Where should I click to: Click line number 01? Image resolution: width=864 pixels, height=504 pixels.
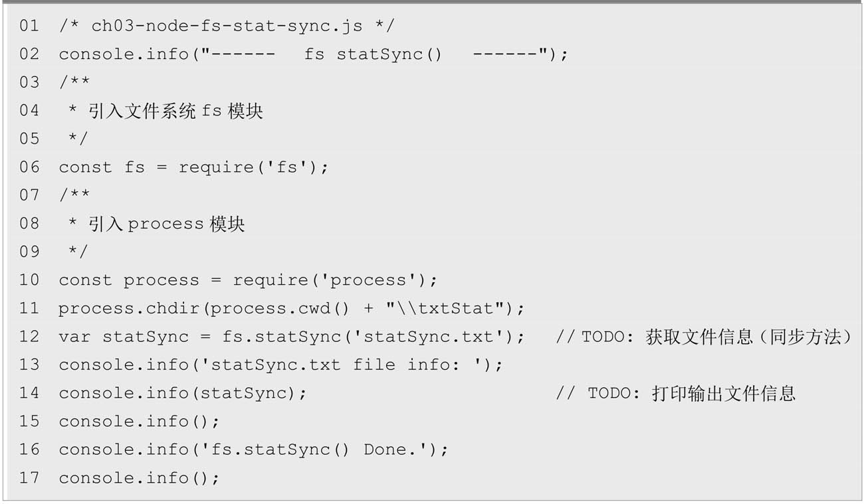coord(29,26)
